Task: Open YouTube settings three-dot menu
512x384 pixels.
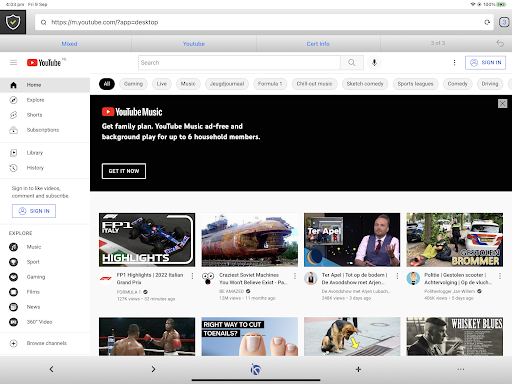Action: pos(454,63)
